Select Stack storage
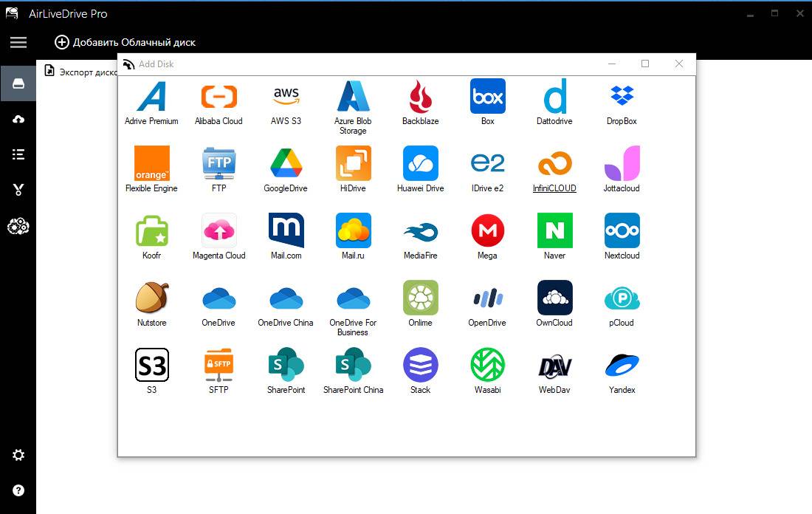Image resolution: width=812 pixels, height=514 pixels. (421, 371)
